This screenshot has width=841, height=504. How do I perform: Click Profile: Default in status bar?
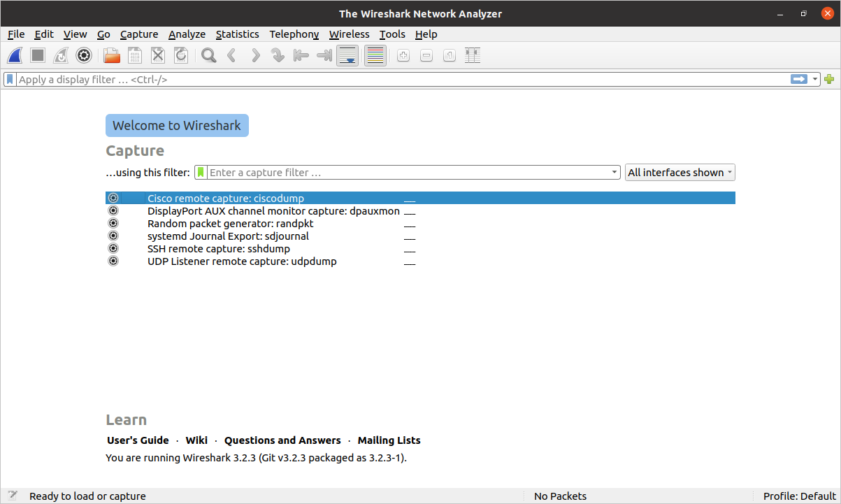(799, 496)
